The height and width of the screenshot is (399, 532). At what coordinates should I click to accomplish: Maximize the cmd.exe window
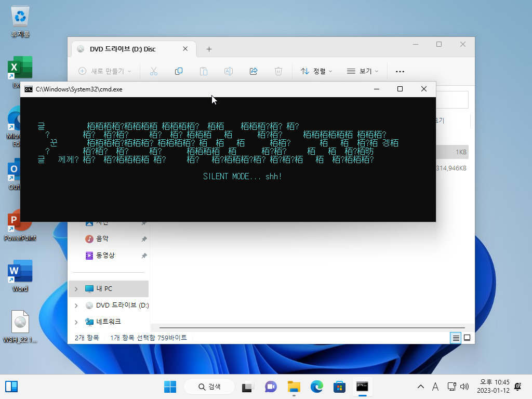[400, 89]
